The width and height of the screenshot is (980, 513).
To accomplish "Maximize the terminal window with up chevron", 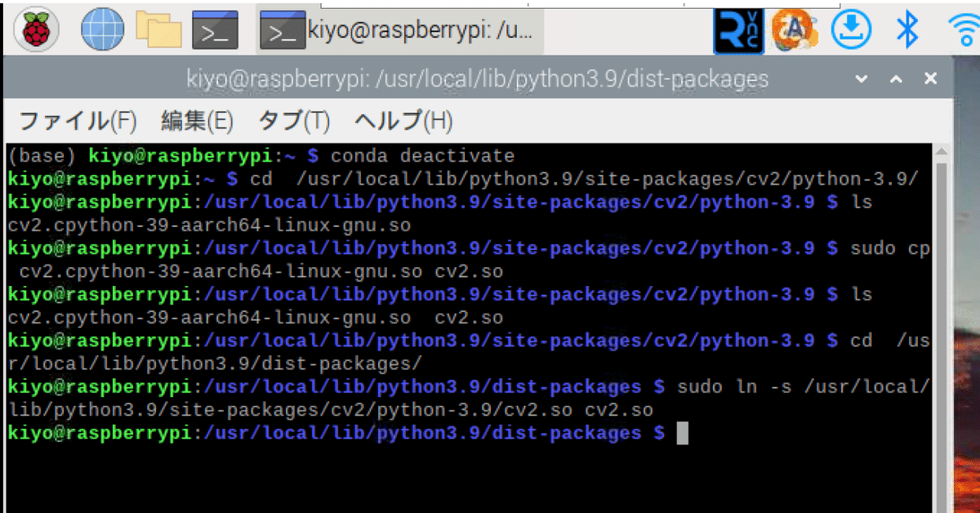I will (x=896, y=79).
